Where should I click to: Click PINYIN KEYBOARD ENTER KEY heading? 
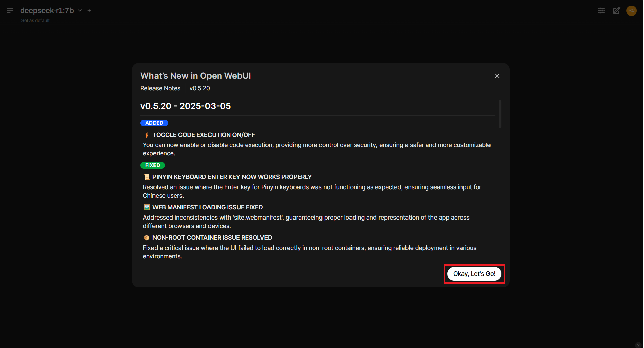(x=232, y=177)
